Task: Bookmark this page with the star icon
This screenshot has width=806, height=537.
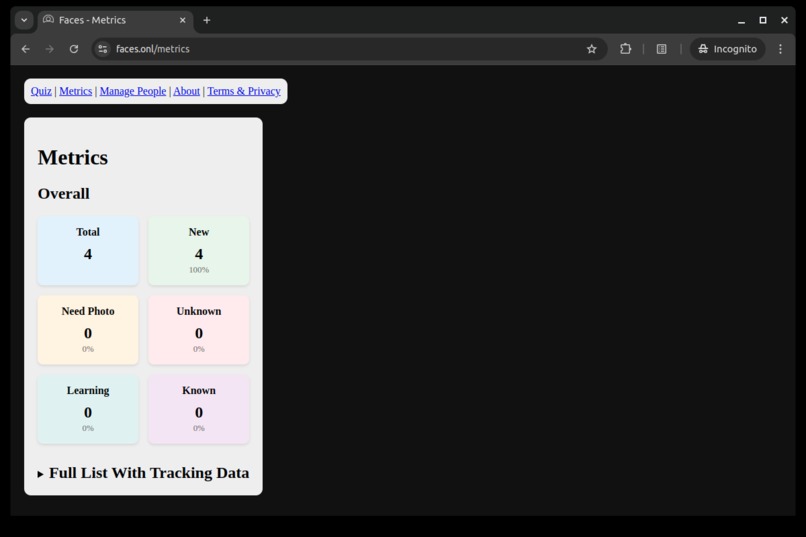Action: [592, 49]
